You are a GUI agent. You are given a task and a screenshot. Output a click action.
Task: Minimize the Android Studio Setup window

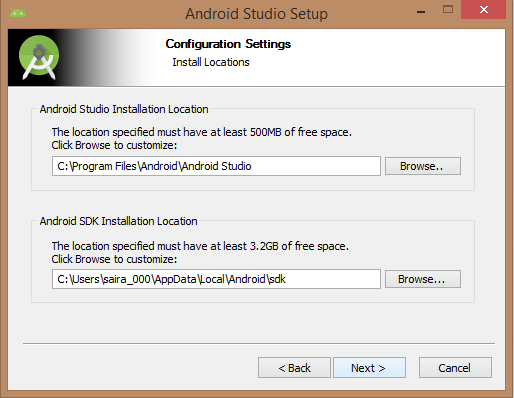pyautogui.click(x=421, y=12)
